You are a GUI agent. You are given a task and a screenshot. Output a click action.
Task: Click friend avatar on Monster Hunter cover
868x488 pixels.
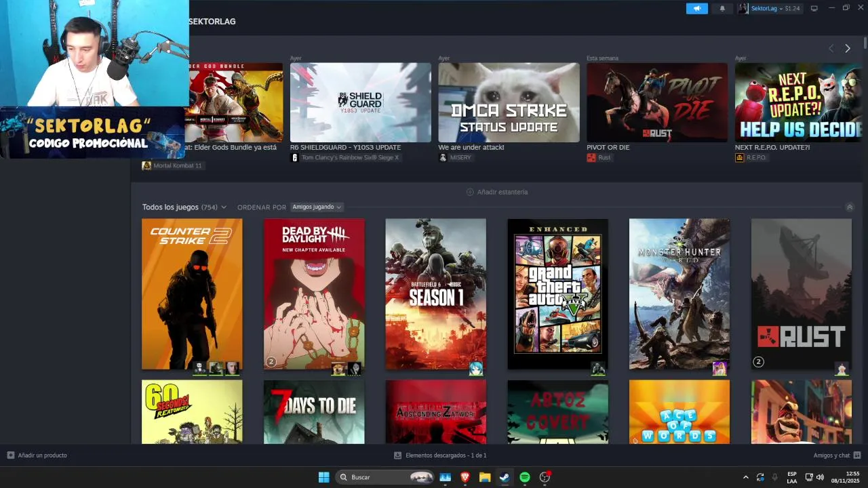[x=719, y=368]
